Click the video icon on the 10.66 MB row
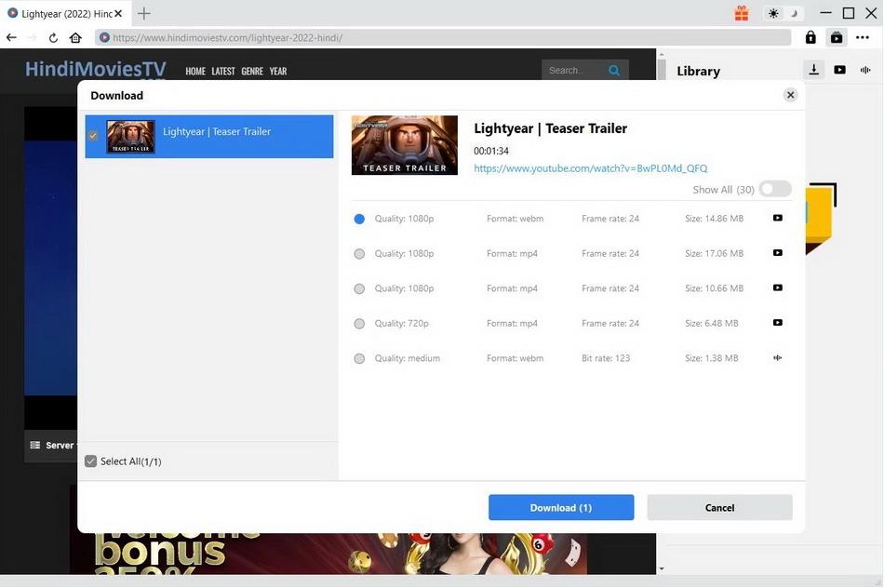The width and height of the screenshot is (884, 588). 777,288
